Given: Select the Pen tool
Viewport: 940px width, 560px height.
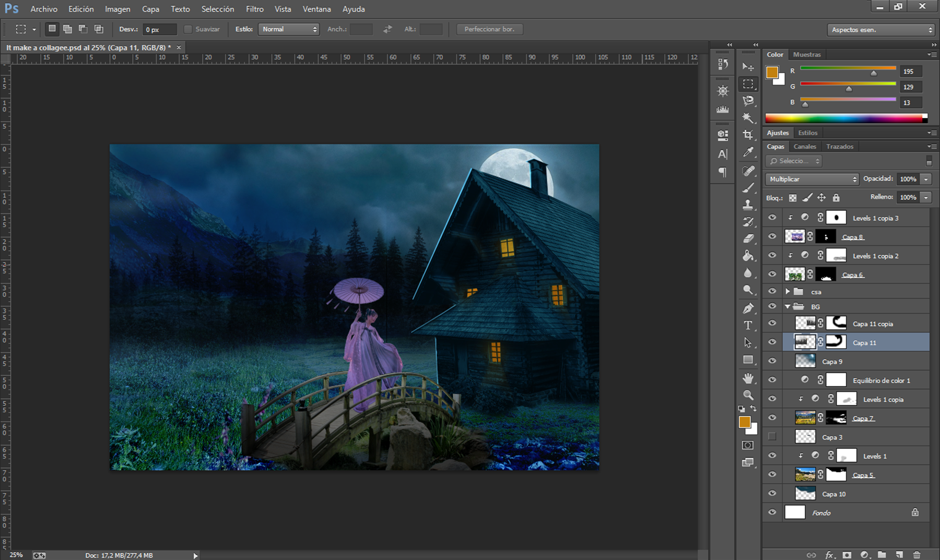Looking at the screenshot, I should point(748,308).
